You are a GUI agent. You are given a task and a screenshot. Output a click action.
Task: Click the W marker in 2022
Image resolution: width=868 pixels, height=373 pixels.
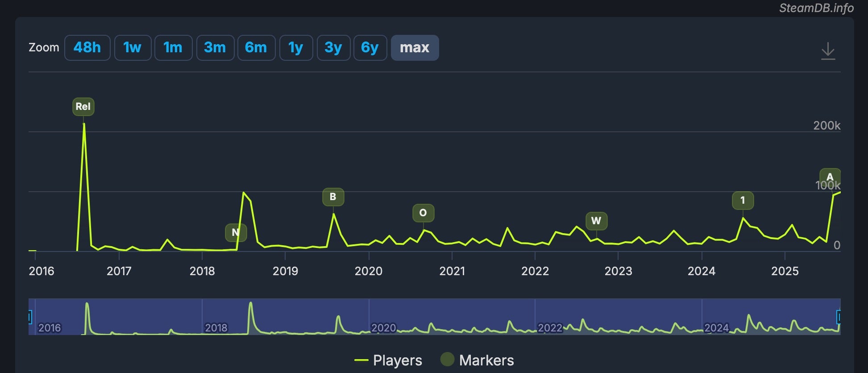point(596,221)
